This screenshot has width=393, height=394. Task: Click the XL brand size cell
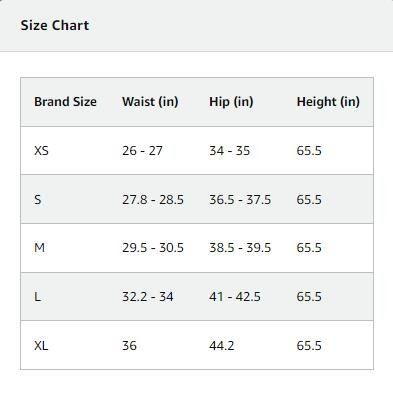[41, 345]
